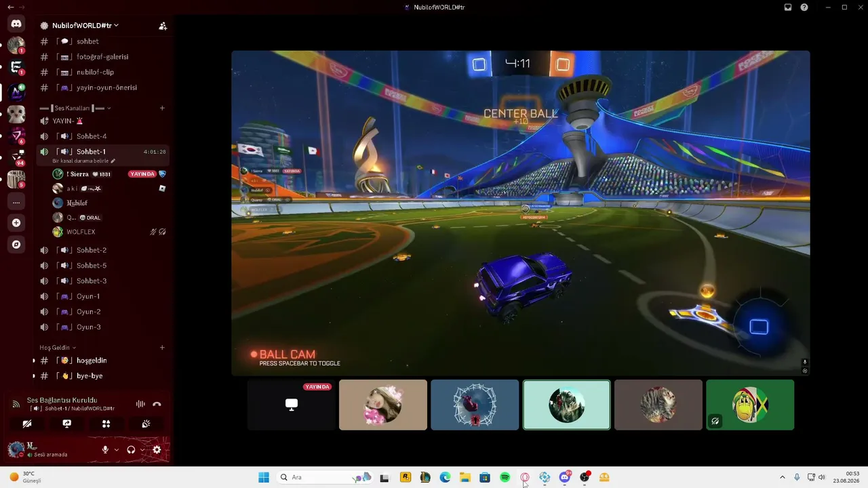Open OBS Studio from the taskbar
The width and height of the screenshot is (868, 488).
click(x=585, y=477)
